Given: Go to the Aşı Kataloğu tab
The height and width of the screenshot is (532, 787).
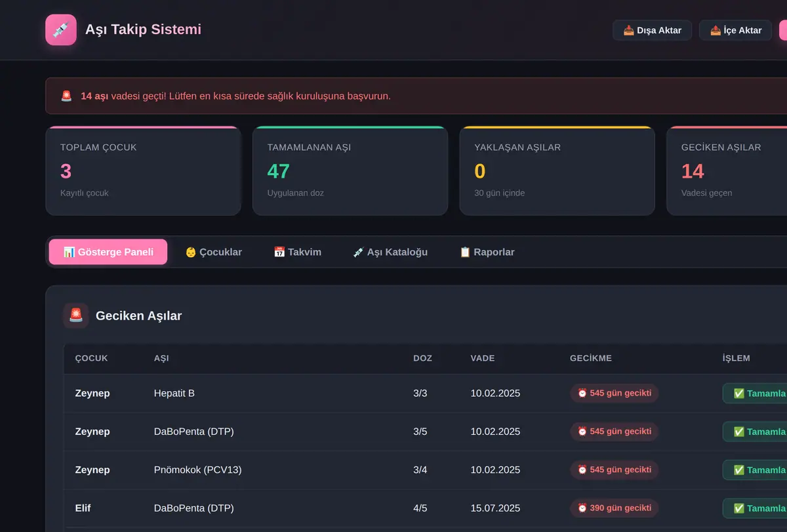Looking at the screenshot, I should pyautogui.click(x=390, y=252).
